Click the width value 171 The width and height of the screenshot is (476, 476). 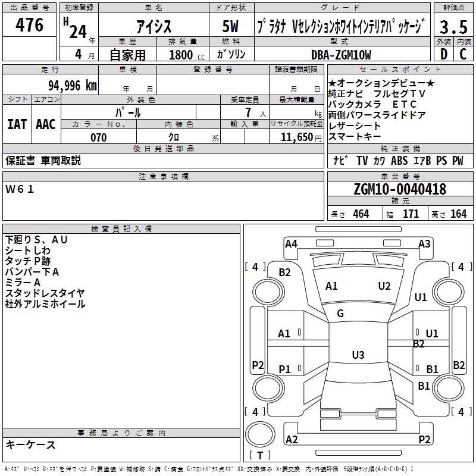click(x=411, y=214)
